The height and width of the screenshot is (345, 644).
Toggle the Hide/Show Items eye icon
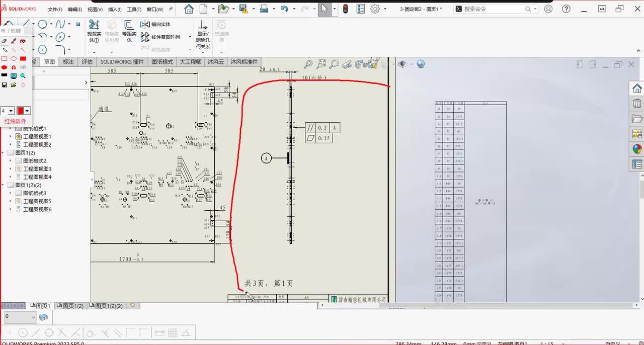coord(402,64)
